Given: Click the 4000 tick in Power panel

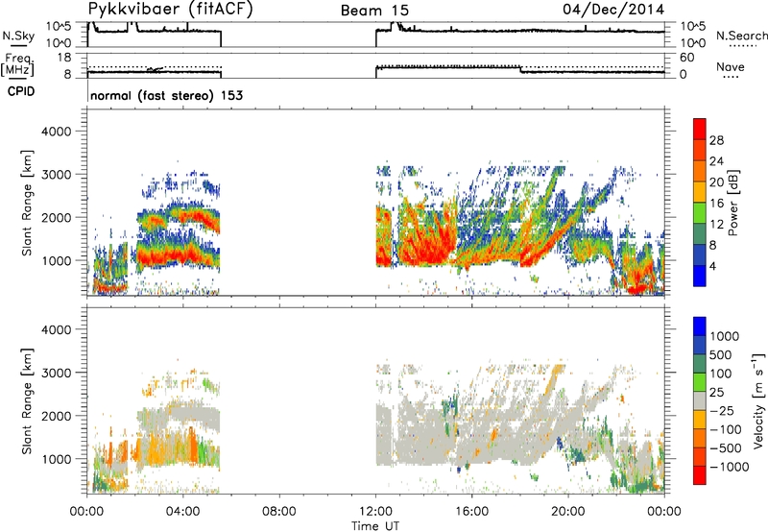Looking at the screenshot, I should (x=57, y=132).
